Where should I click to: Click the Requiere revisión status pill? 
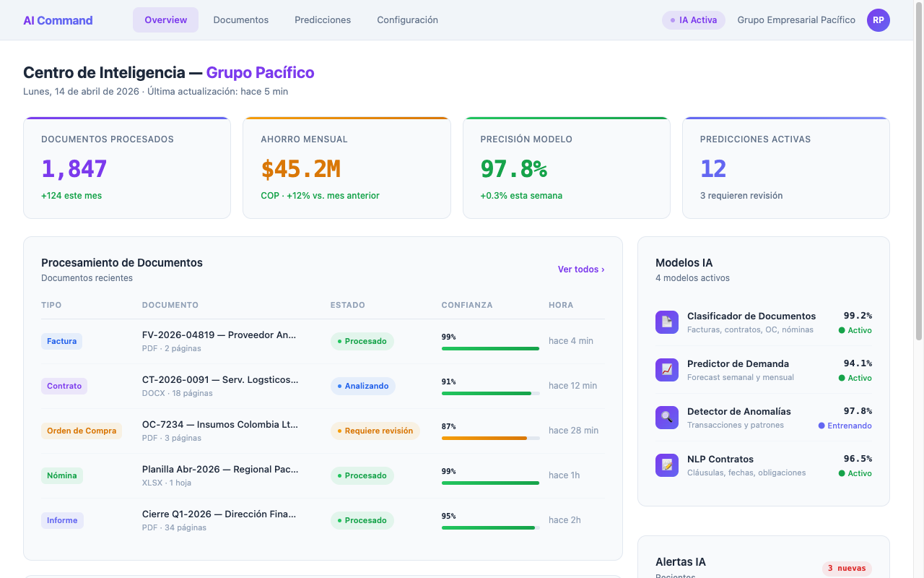tap(376, 430)
